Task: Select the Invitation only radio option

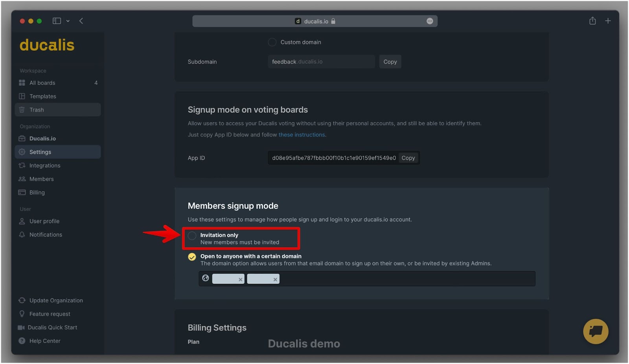Action: coord(192,236)
